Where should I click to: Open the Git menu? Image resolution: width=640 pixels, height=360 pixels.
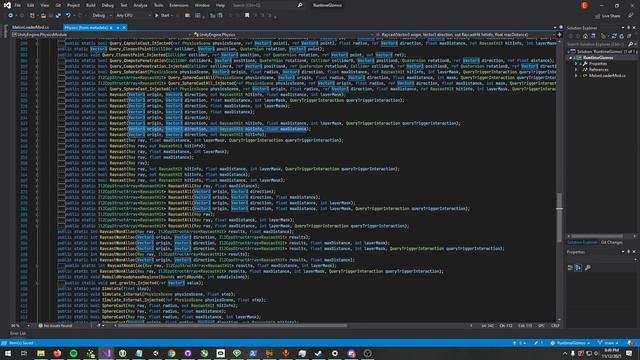click(58, 5)
